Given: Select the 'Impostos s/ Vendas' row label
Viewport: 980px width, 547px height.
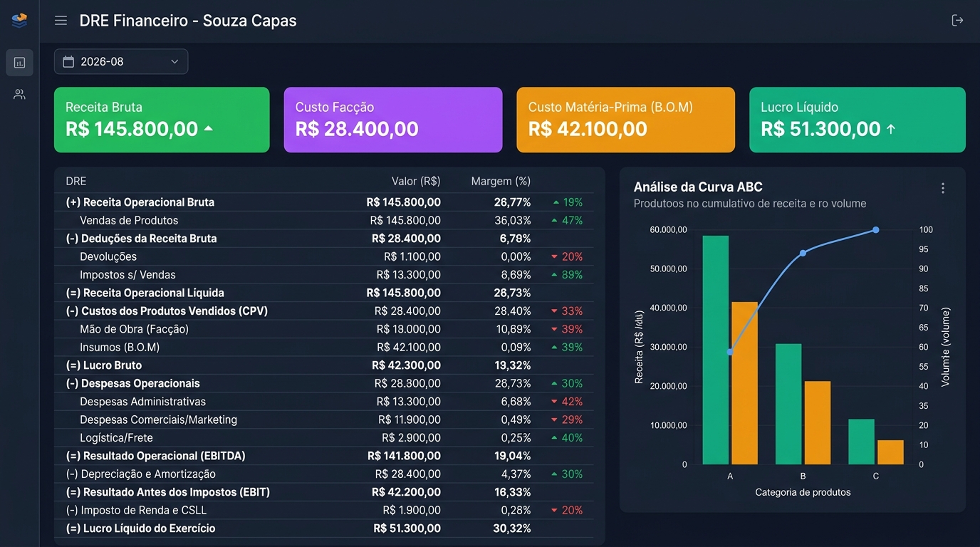Looking at the screenshot, I should [127, 275].
